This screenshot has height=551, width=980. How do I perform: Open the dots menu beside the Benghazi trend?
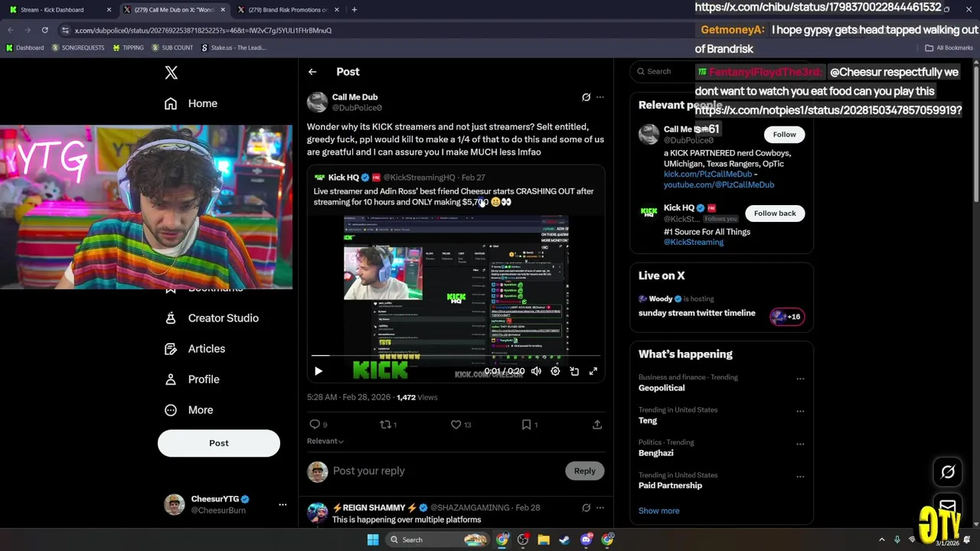click(800, 443)
